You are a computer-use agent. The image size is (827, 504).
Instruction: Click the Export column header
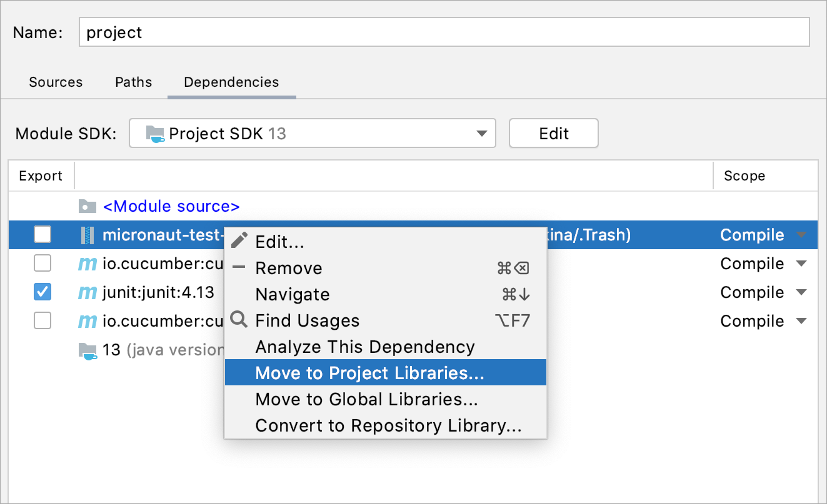point(41,176)
